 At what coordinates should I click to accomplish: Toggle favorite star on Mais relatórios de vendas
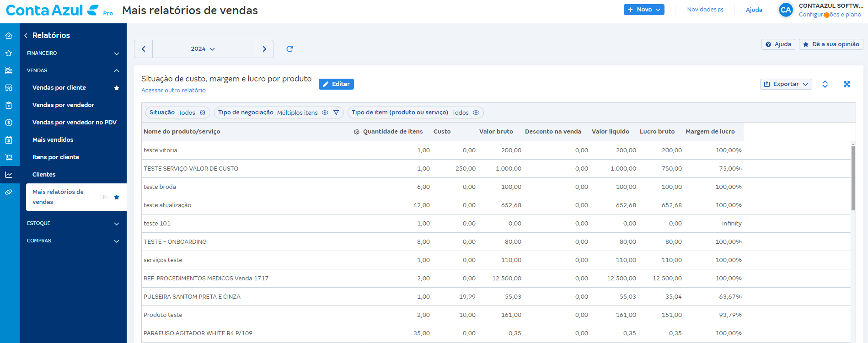[117, 197]
